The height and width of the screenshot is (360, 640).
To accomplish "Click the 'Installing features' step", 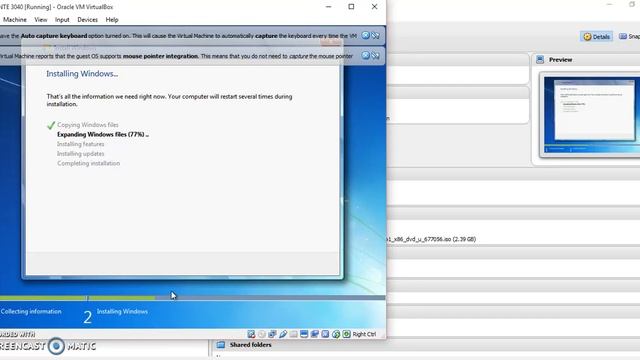I will click(80, 144).
